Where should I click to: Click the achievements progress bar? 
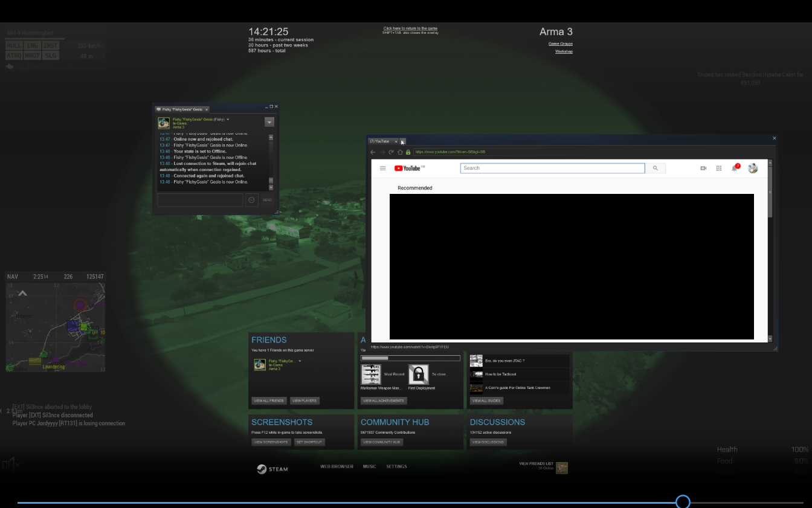coord(410,358)
